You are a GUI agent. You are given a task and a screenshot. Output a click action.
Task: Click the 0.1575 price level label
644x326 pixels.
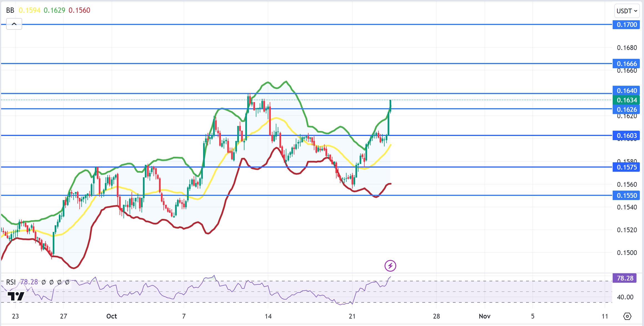[x=626, y=167]
